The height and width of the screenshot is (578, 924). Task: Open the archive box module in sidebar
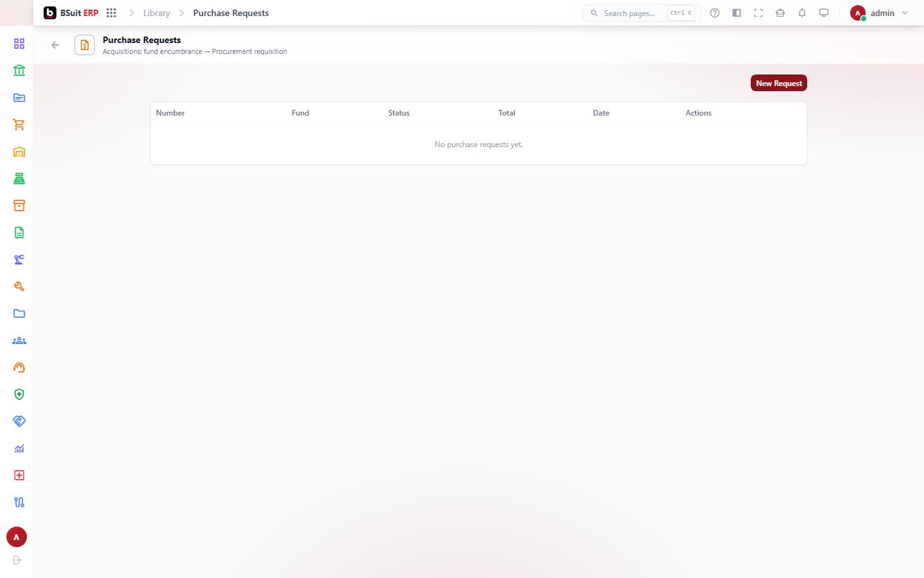(19, 206)
